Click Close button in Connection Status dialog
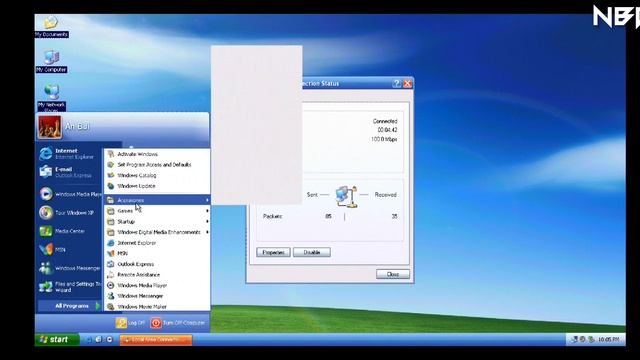This screenshot has height=360, width=640. 393,274
